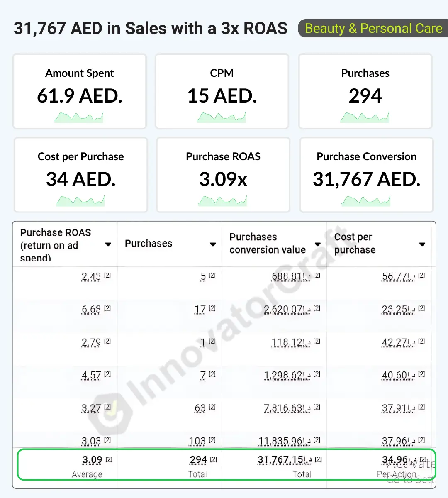This screenshot has height=498, width=448.
Task: Click the CPM sparkline chart
Action: (222, 117)
